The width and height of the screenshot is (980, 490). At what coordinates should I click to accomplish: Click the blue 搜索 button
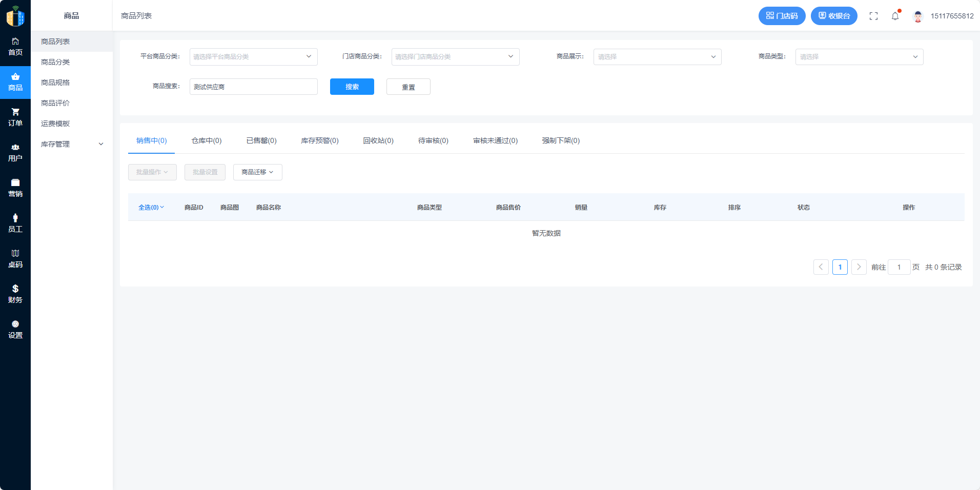coord(352,87)
